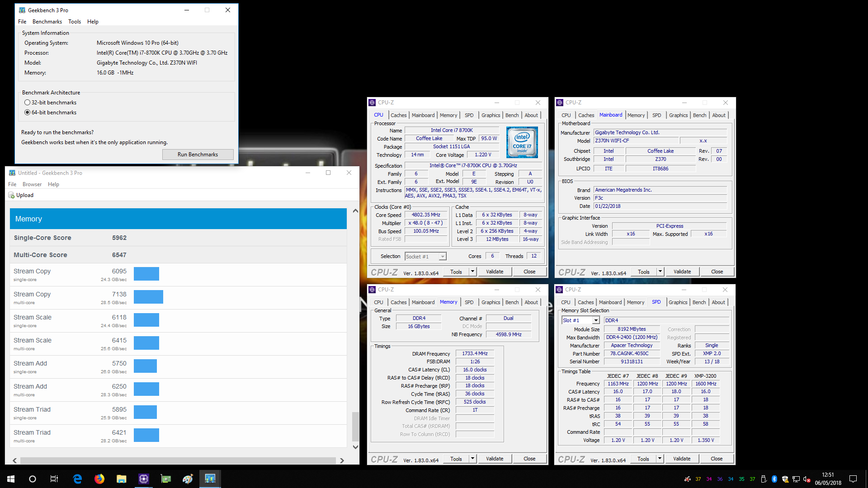Click the Upload icon in Geekbench results
Image resolution: width=868 pixels, height=488 pixels.
pyautogui.click(x=11, y=195)
